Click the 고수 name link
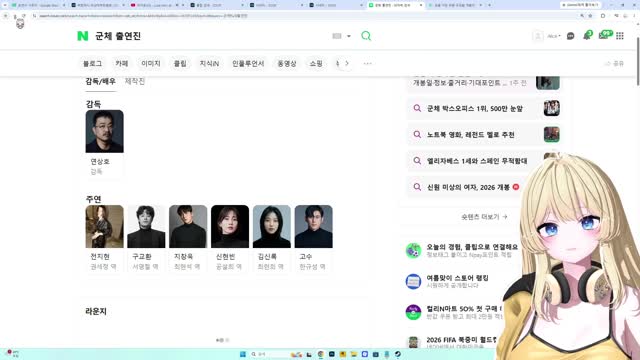The image size is (640, 360). click(x=306, y=257)
